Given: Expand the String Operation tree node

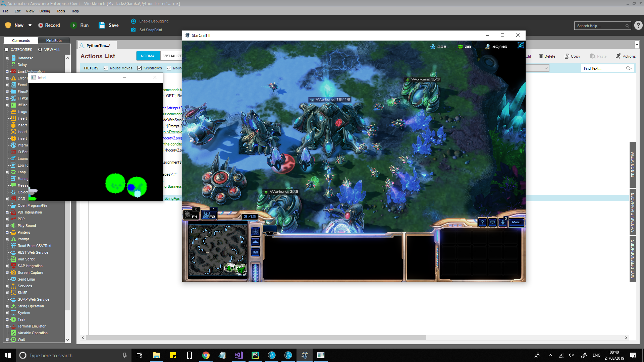Looking at the screenshot, I should point(7,306).
